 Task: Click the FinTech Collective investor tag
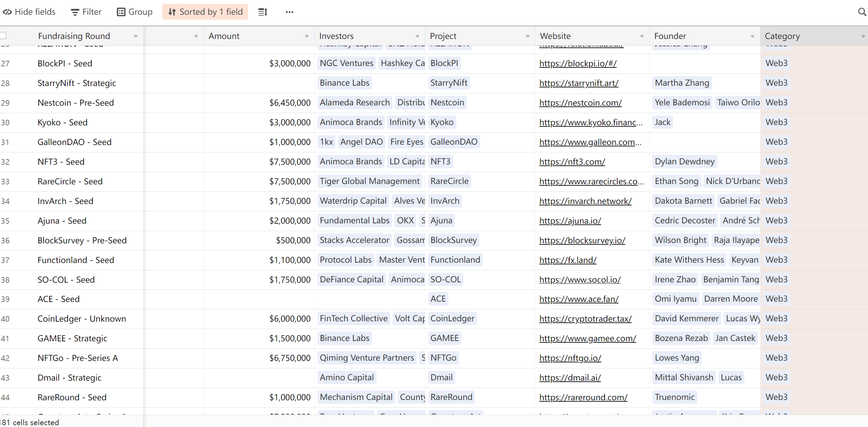354,318
